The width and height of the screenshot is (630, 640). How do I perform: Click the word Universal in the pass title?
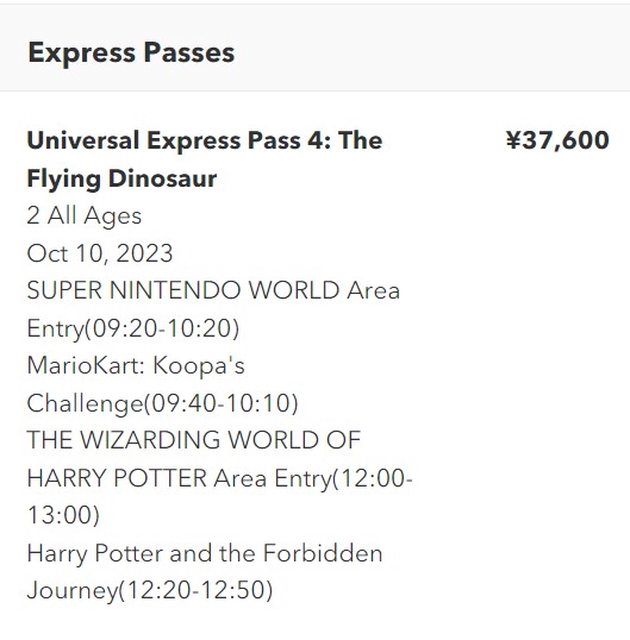click(x=82, y=140)
